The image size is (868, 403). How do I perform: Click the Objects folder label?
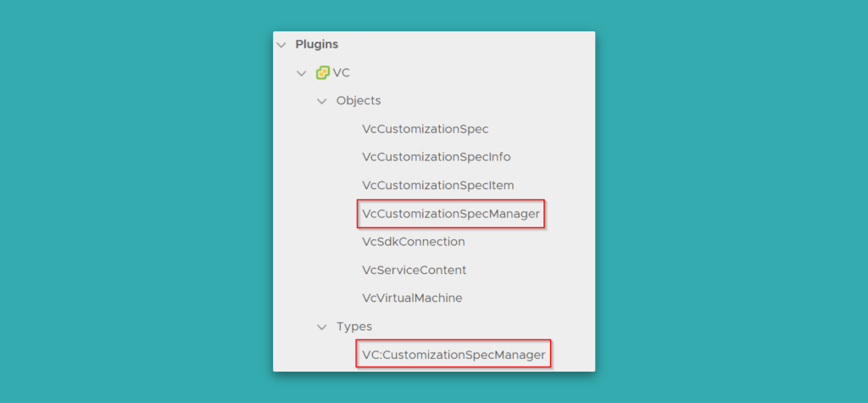click(359, 101)
